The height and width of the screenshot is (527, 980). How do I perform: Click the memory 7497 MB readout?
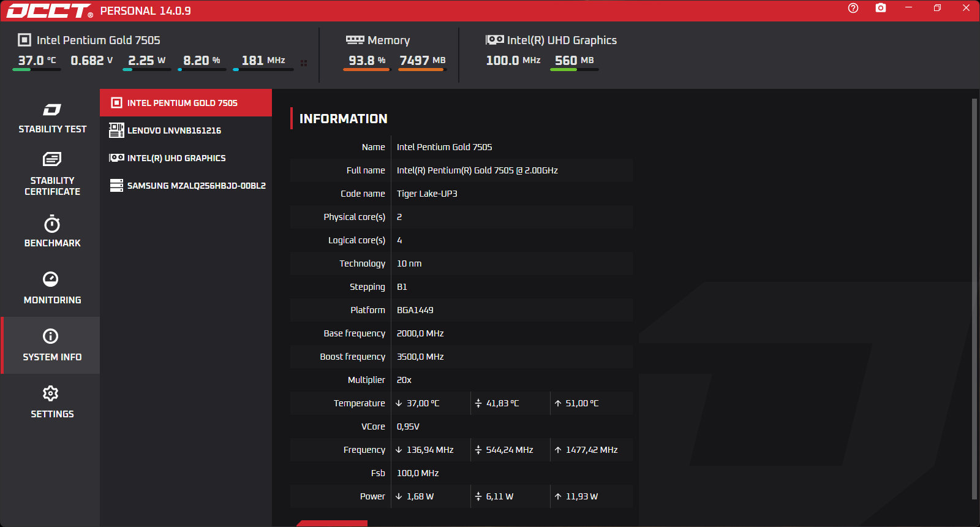pos(423,61)
